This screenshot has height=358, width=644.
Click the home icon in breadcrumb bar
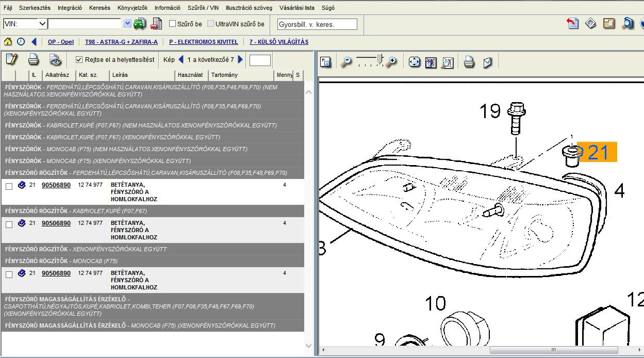(8, 42)
